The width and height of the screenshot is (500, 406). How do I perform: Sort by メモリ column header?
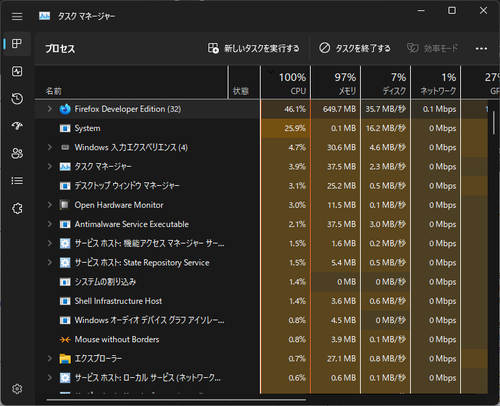click(336, 82)
